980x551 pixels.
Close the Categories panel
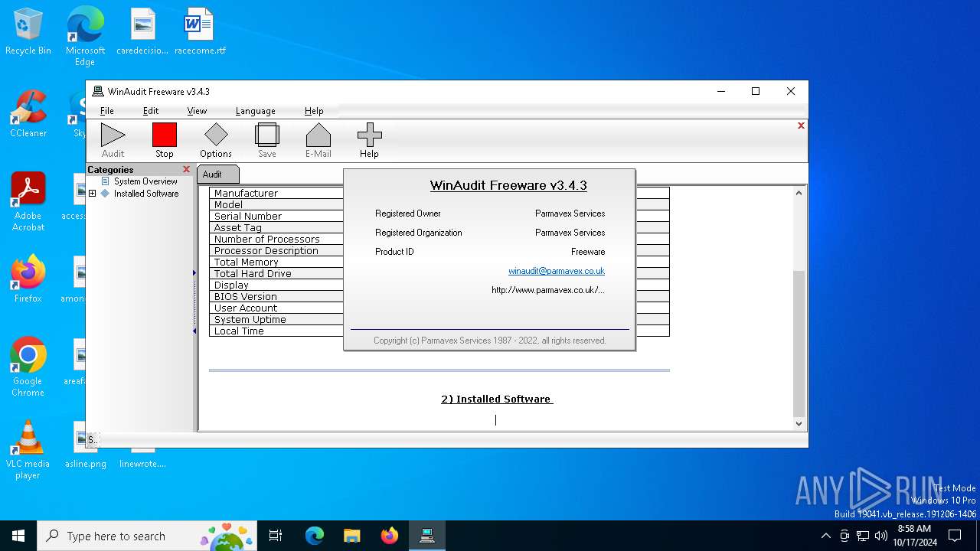(x=186, y=169)
